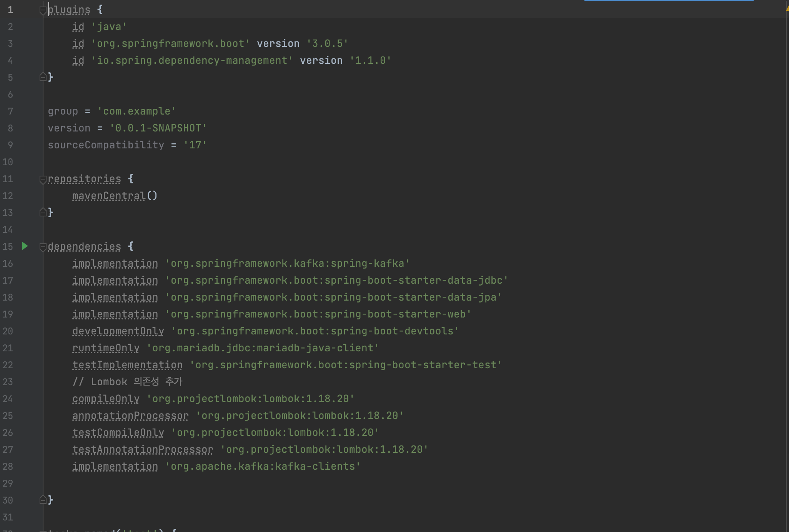
Task: Click line number 23 in the gutter
Action: (8, 382)
